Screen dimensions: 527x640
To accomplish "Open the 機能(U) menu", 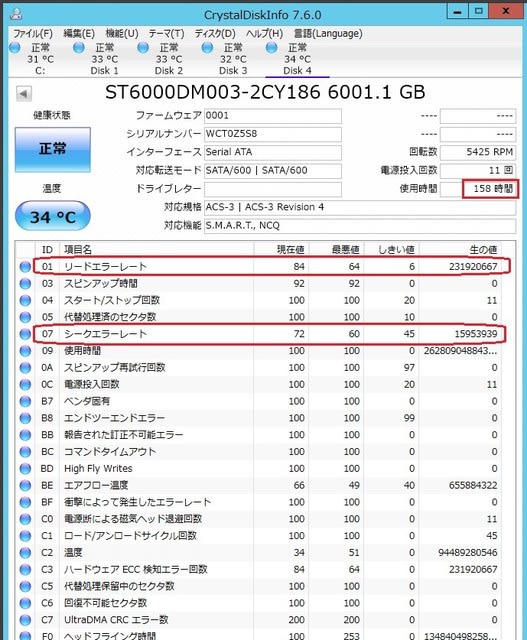I will [x=122, y=33].
